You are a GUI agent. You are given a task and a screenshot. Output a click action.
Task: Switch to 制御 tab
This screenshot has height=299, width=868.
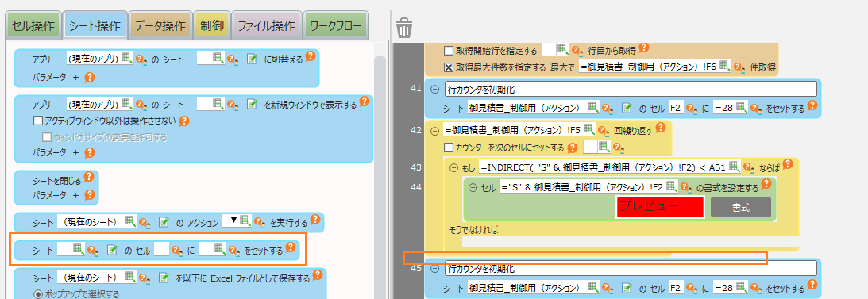pyautogui.click(x=212, y=25)
